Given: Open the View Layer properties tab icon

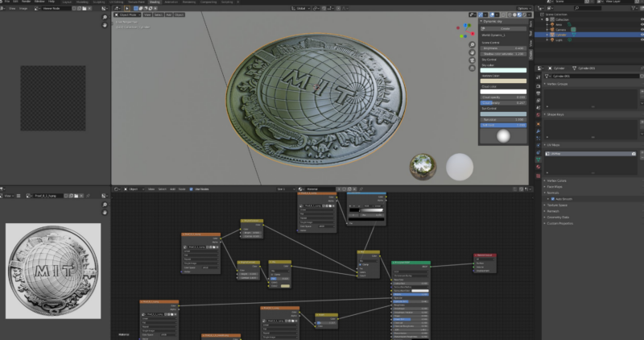Looking at the screenshot, I should coord(539,101).
